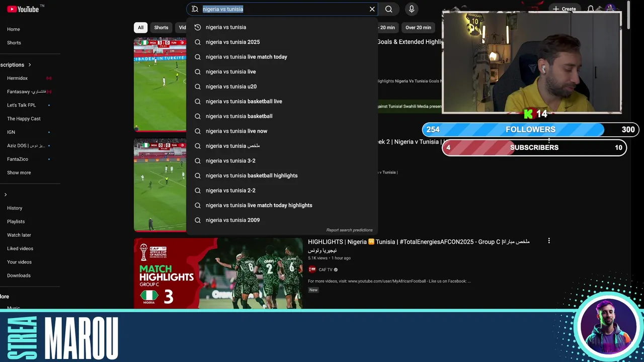Select suggestion live match today highlights
The image size is (644, 362).
click(x=282, y=205)
